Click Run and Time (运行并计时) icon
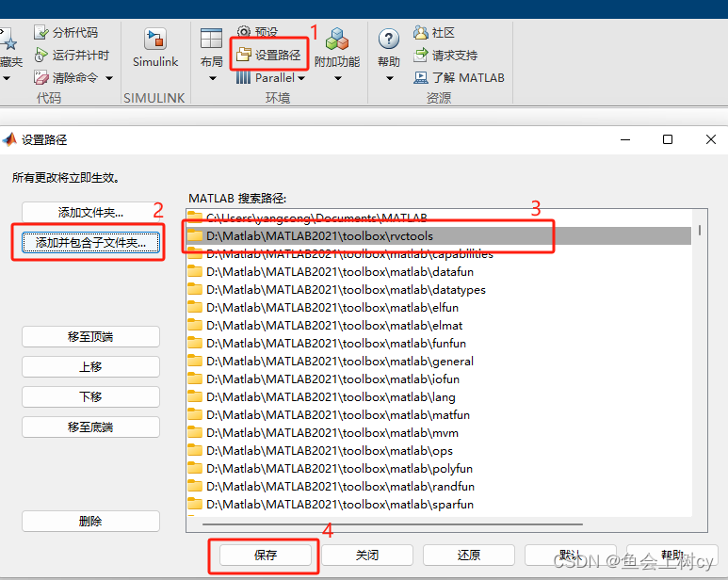728x580 pixels. coord(40,55)
